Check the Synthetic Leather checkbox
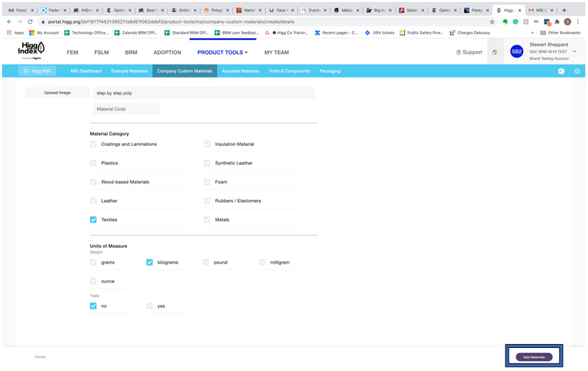The image size is (588, 371). click(207, 163)
